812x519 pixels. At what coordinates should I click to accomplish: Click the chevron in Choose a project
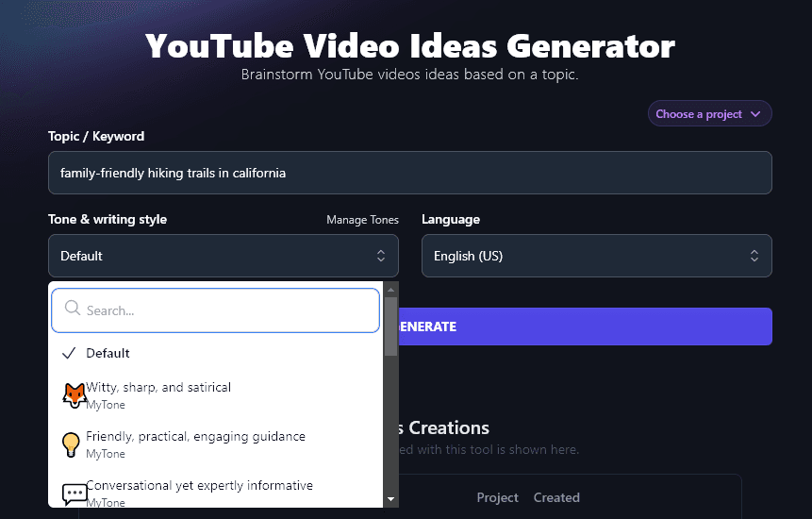point(755,114)
